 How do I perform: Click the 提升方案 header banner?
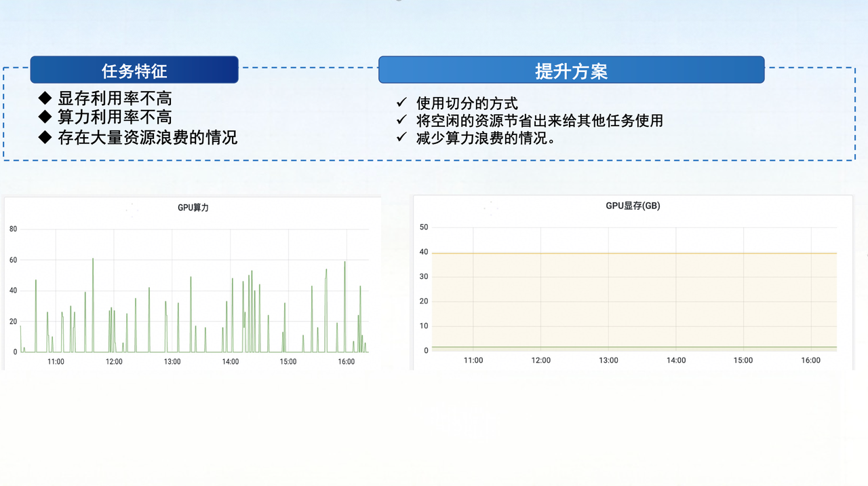tap(571, 70)
